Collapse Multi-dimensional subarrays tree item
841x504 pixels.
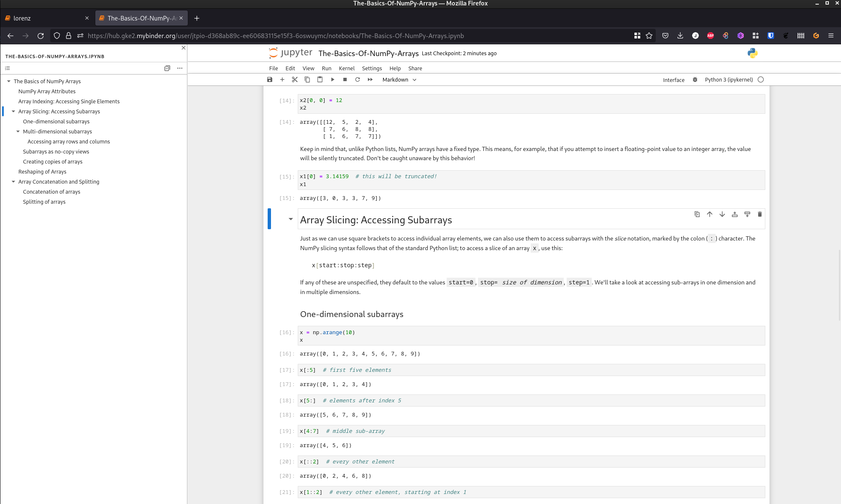coord(18,131)
